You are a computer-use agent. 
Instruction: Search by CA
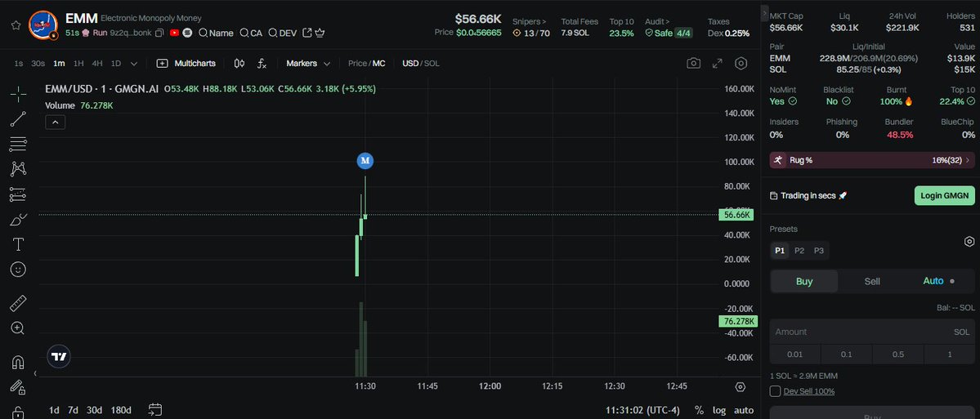point(251,33)
